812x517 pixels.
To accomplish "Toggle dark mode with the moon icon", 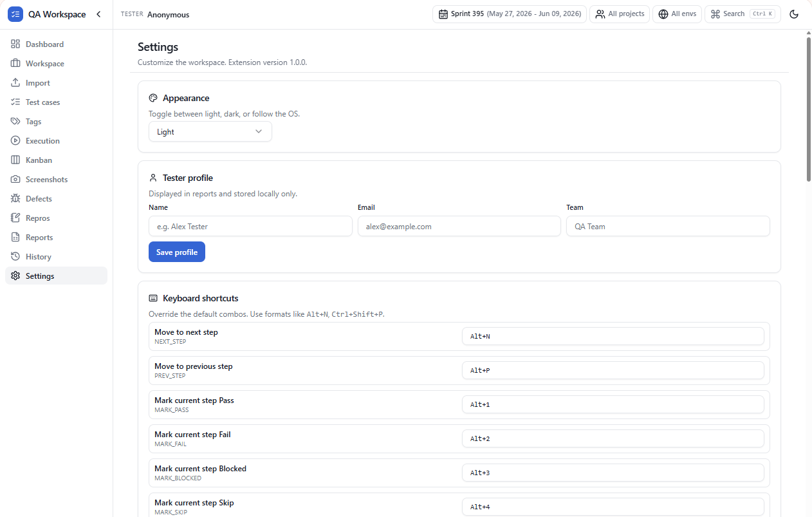I will coord(794,14).
